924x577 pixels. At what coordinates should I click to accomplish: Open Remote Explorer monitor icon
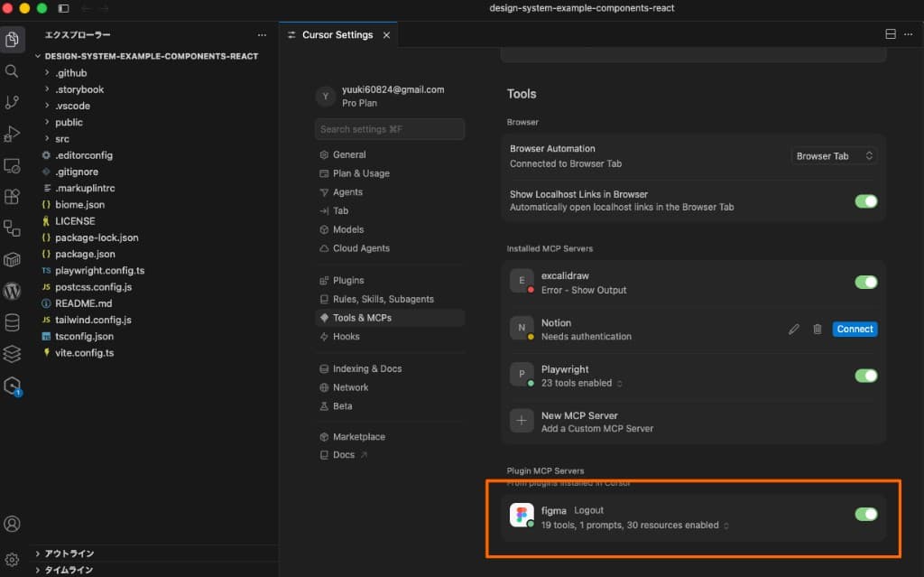point(12,166)
